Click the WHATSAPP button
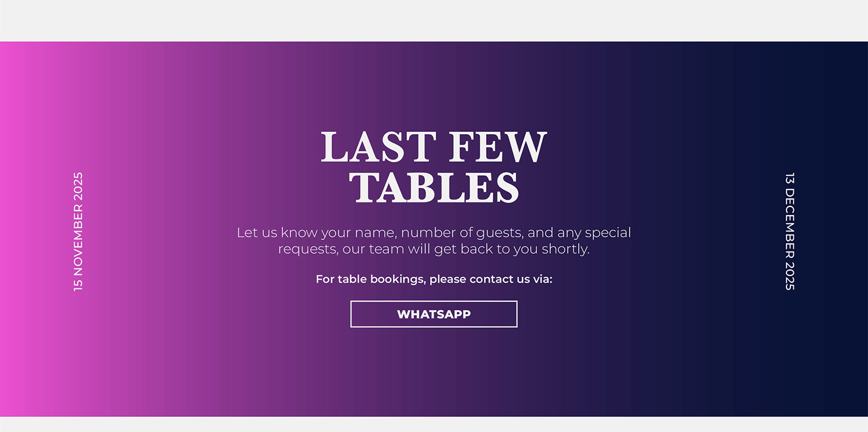 pyautogui.click(x=433, y=314)
